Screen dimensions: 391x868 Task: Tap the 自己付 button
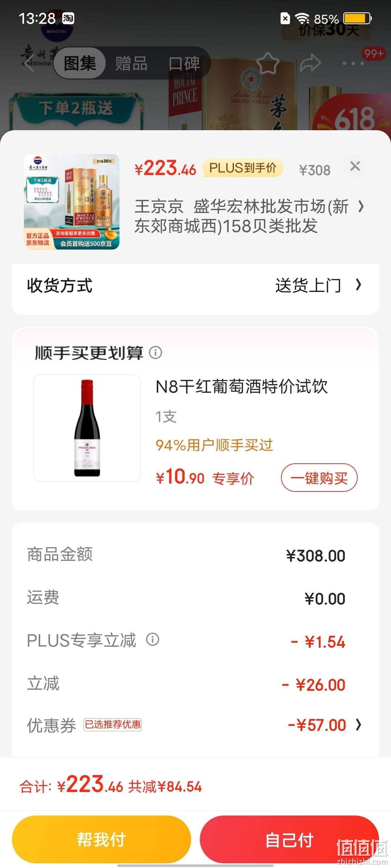click(x=289, y=839)
